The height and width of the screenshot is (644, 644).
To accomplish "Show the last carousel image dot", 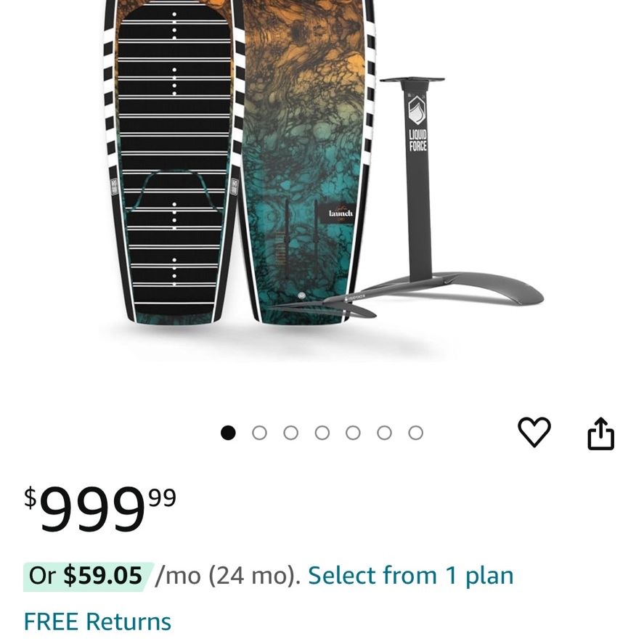I will coord(415,433).
